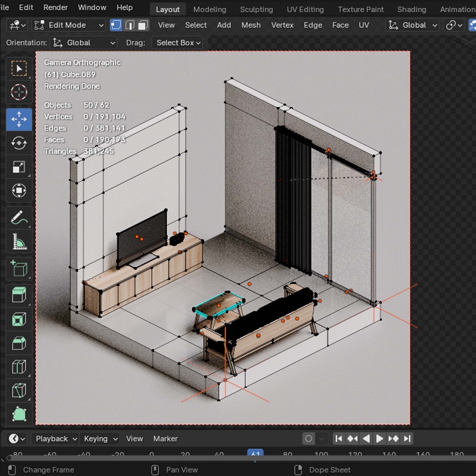
Task: Open the Face menu
Action: pyautogui.click(x=340, y=25)
